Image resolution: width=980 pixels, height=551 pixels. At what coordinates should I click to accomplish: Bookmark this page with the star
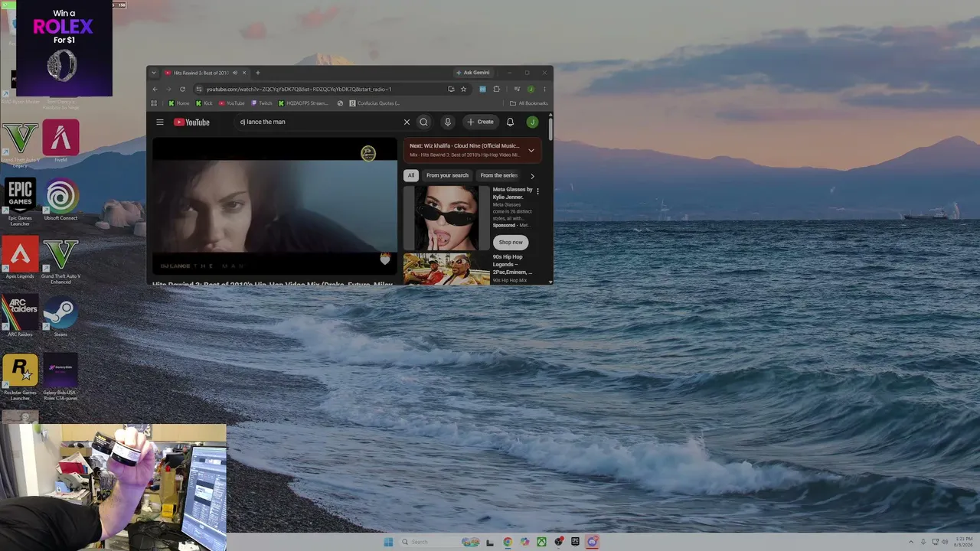(x=463, y=89)
